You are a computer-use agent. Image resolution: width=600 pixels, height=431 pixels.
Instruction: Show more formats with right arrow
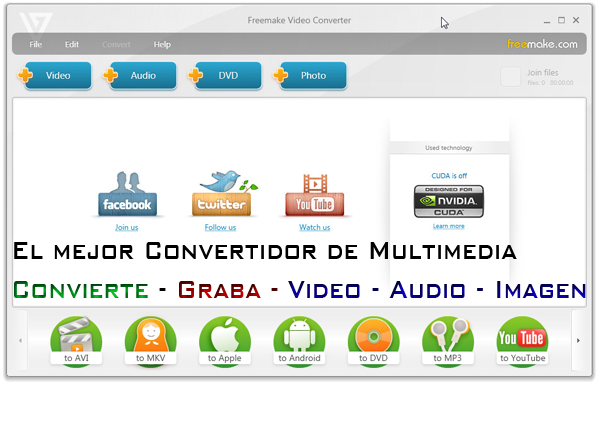(578, 340)
